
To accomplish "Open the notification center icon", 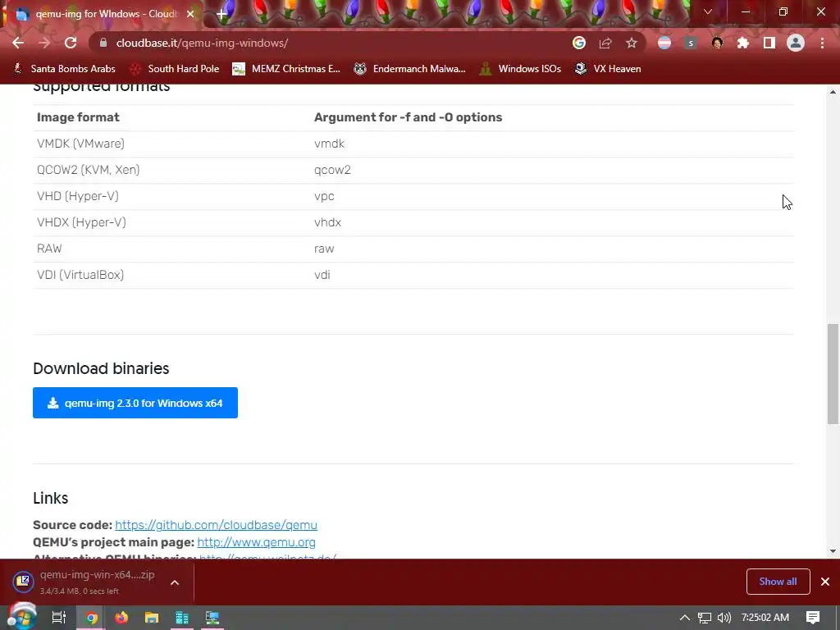I will [813, 618].
